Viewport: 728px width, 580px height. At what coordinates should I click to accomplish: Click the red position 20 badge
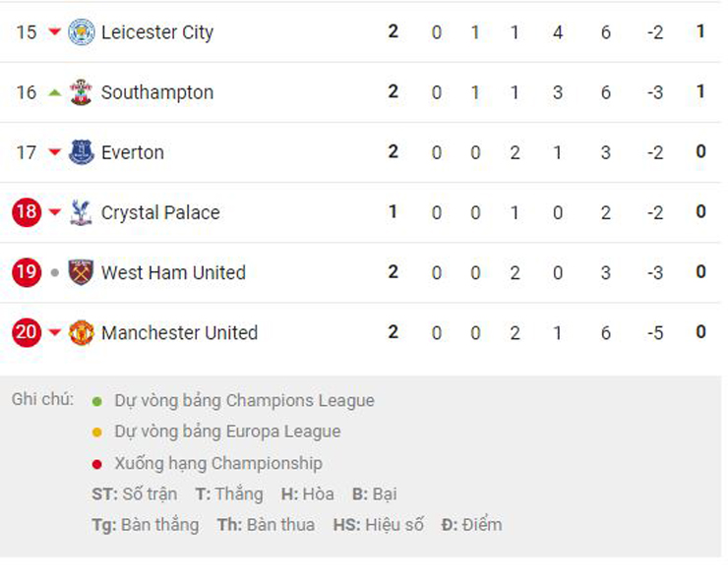[27, 333]
